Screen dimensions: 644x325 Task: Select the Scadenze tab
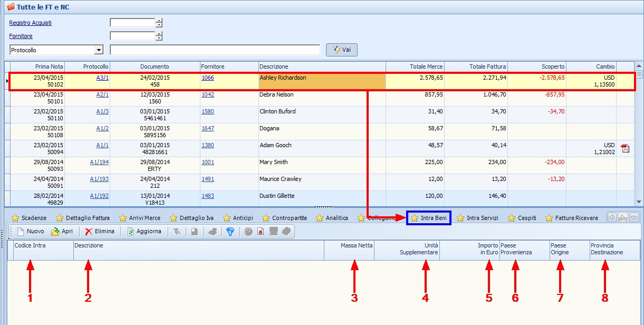(29, 218)
